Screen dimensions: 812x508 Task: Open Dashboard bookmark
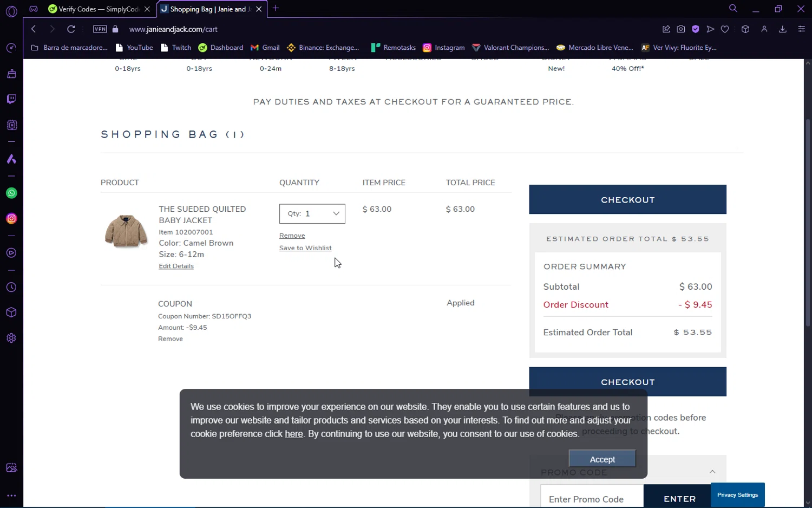coord(221,48)
